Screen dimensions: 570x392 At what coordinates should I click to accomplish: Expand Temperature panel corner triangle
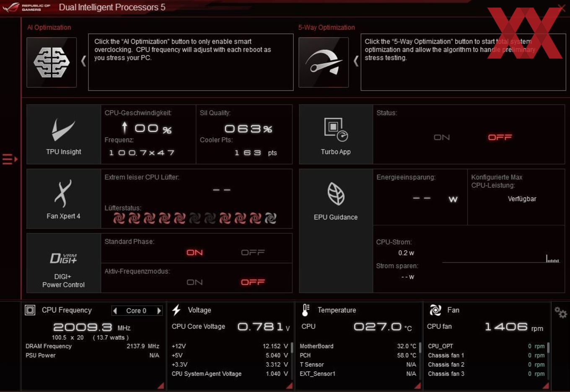[x=417, y=385]
